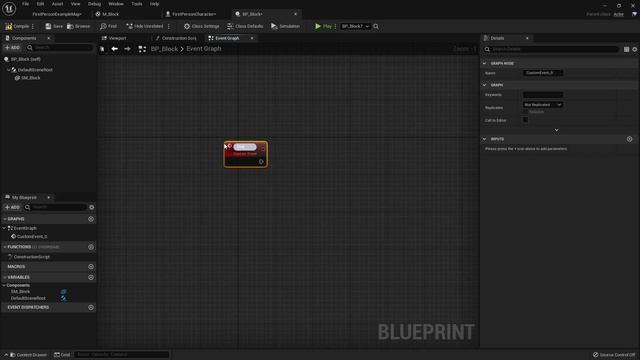Collapse the EventGraph tree item arrow
640x360 pixels.
(x=4, y=228)
